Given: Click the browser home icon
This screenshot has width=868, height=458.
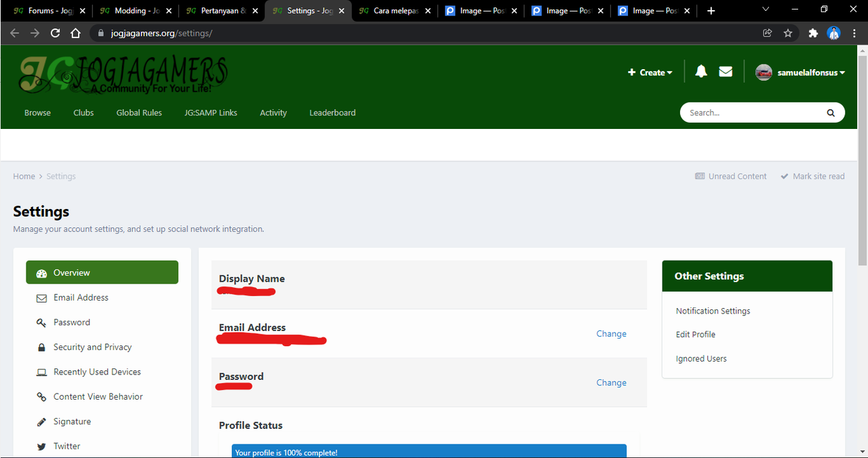Looking at the screenshot, I should coord(76,33).
